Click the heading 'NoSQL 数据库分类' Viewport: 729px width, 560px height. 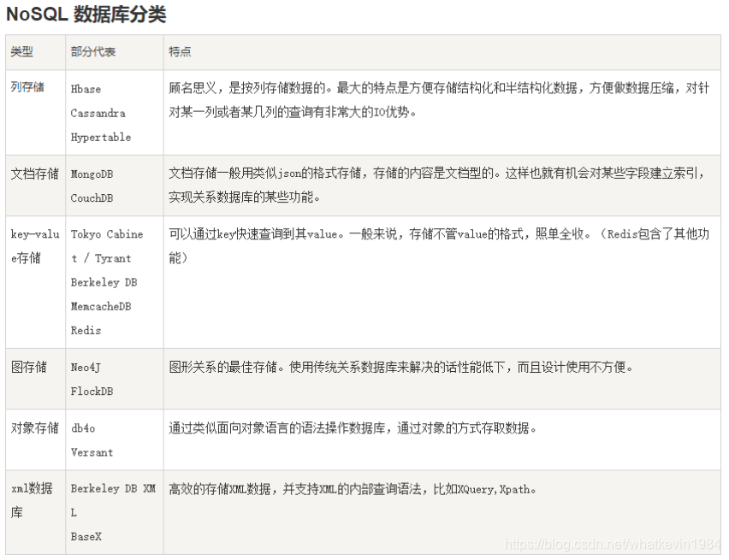tap(86, 14)
